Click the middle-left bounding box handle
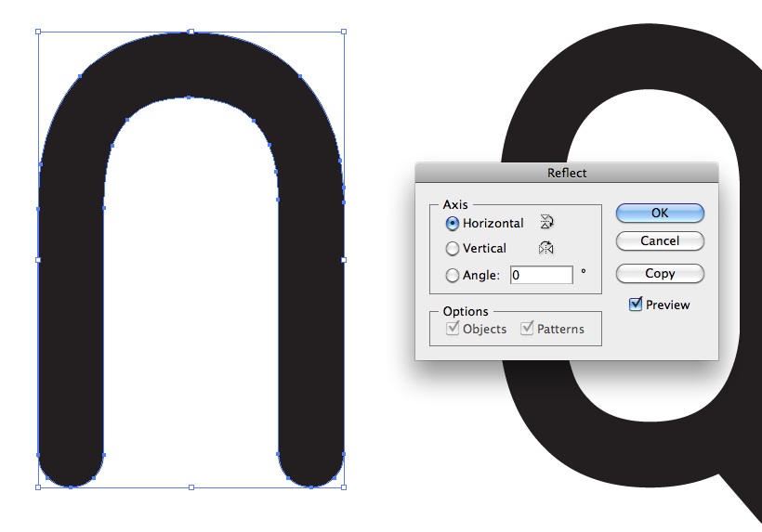The height and width of the screenshot is (532, 762). [38, 260]
